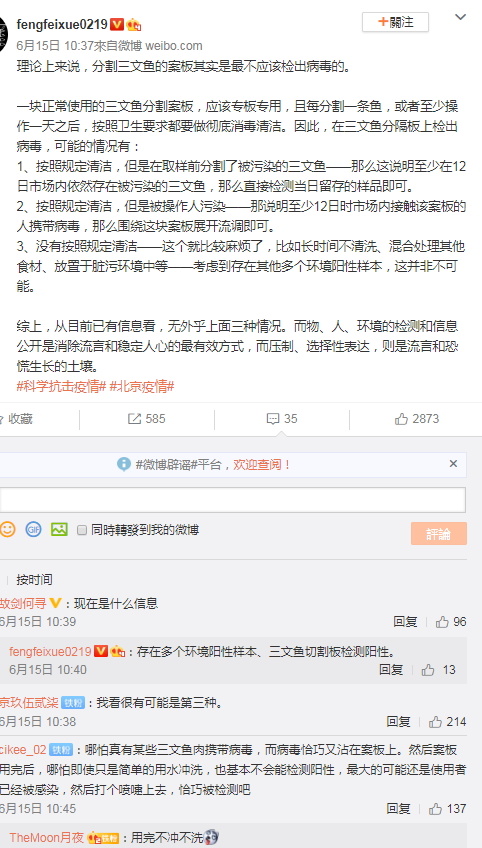Screen dimensions: 482x848
Task: Attach a picture using the image icon
Action: point(59,528)
